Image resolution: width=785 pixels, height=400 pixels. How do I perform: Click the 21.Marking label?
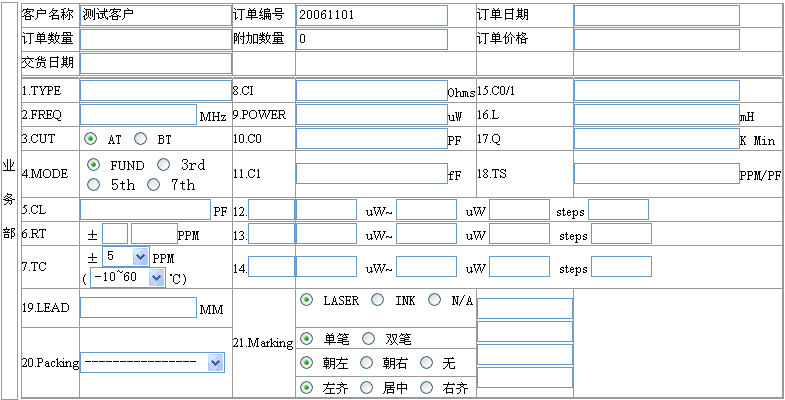(263, 343)
